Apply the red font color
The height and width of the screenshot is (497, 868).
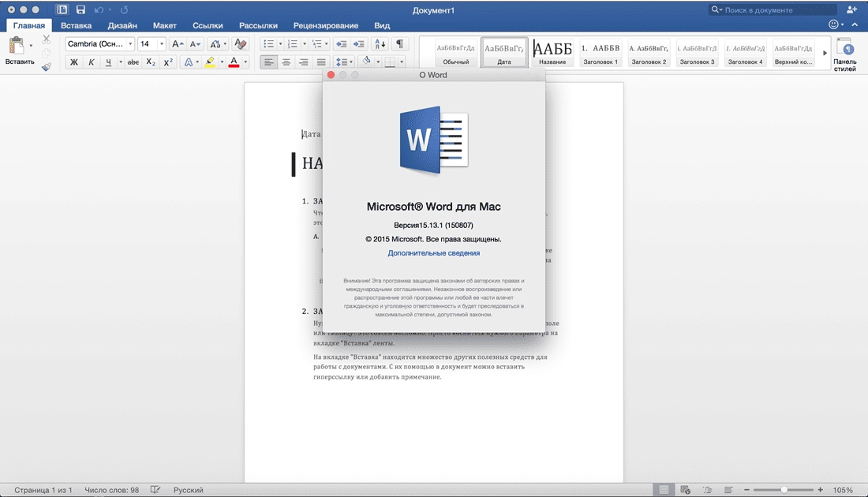234,62
